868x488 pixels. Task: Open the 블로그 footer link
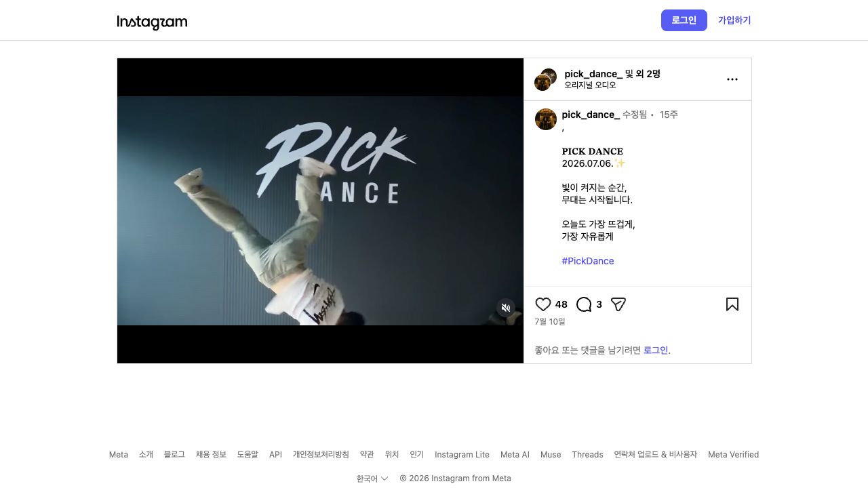(174, 455)
